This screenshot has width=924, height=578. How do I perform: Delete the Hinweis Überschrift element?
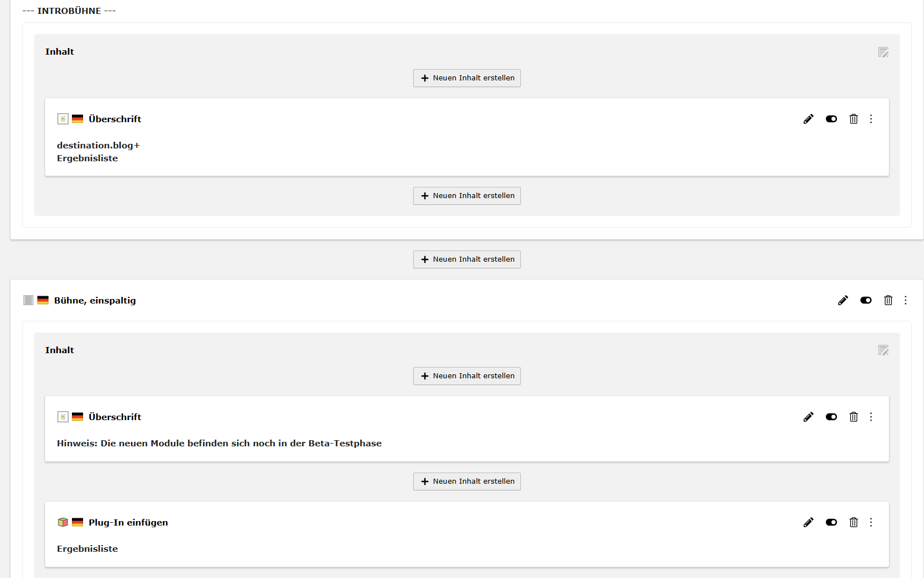click(x=854, y=417)
